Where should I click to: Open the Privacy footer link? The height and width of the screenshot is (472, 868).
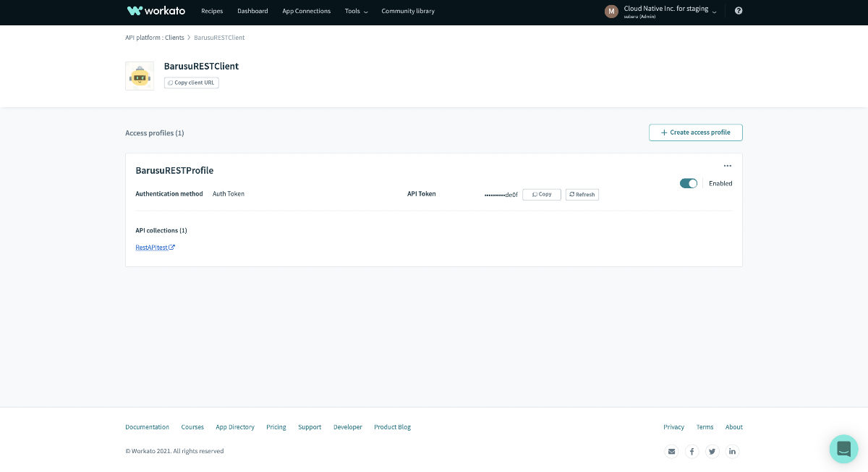[673, 427]
